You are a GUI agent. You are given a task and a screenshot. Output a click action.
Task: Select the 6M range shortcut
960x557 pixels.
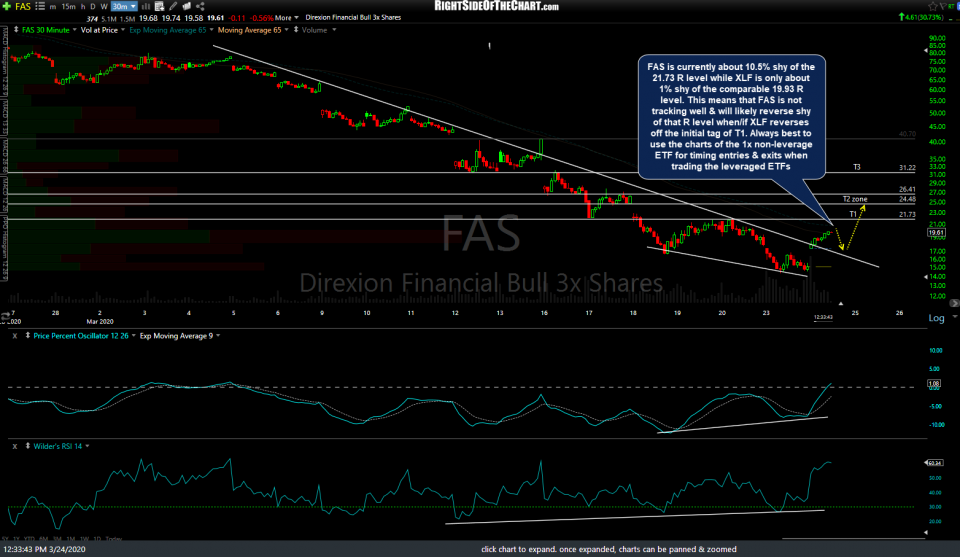coord(43,539)
